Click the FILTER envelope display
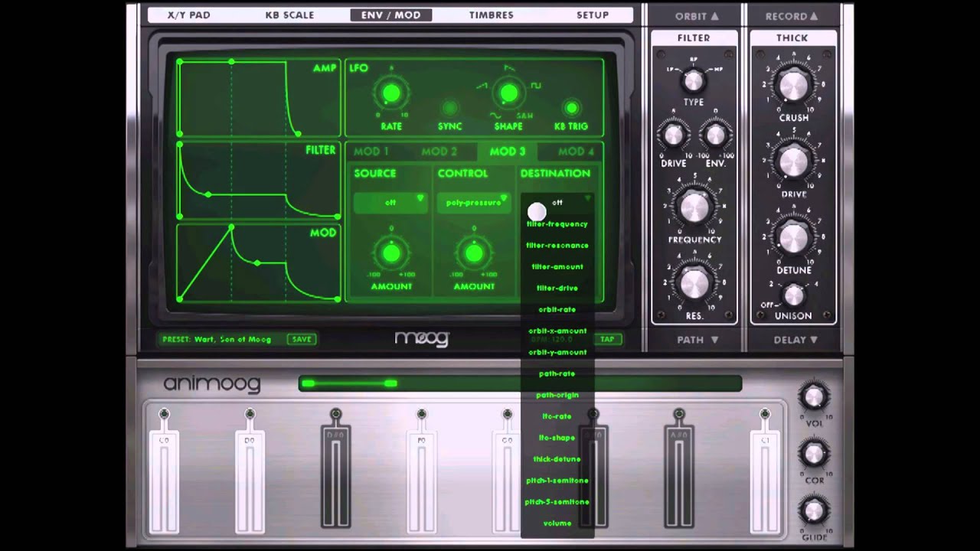The height and width of the screenshot is (551, 980). (x=258, y=181)
